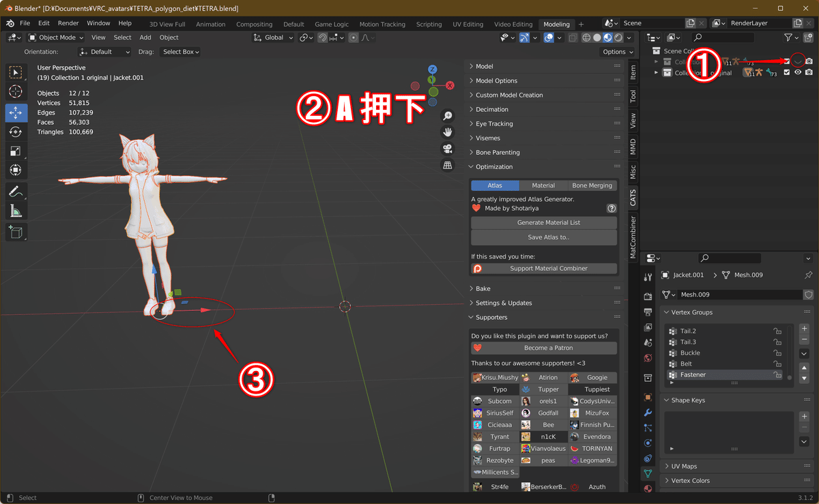This screenshot has height=504, width=819.
Task: Open the Physics properties icon
Action: 648,443
